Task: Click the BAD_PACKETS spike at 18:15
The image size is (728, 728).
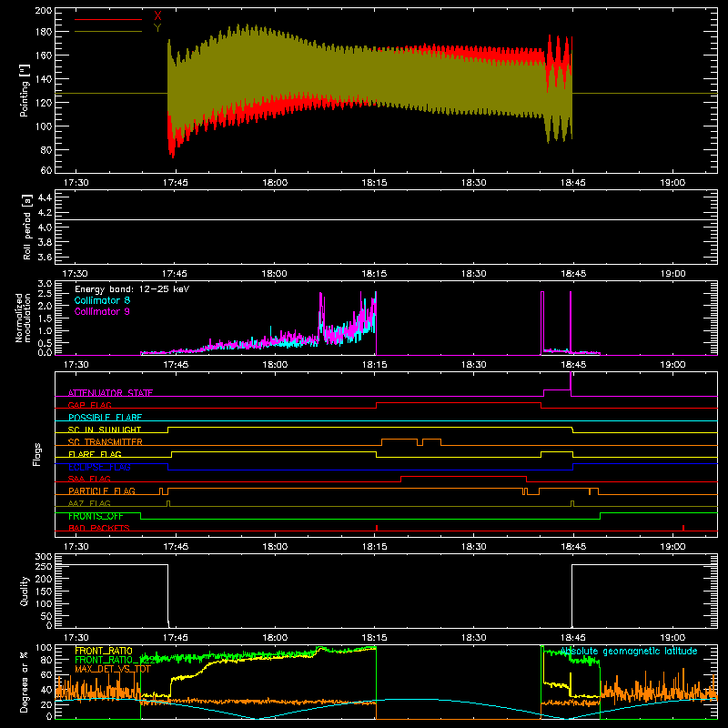Action: point(377,528)
